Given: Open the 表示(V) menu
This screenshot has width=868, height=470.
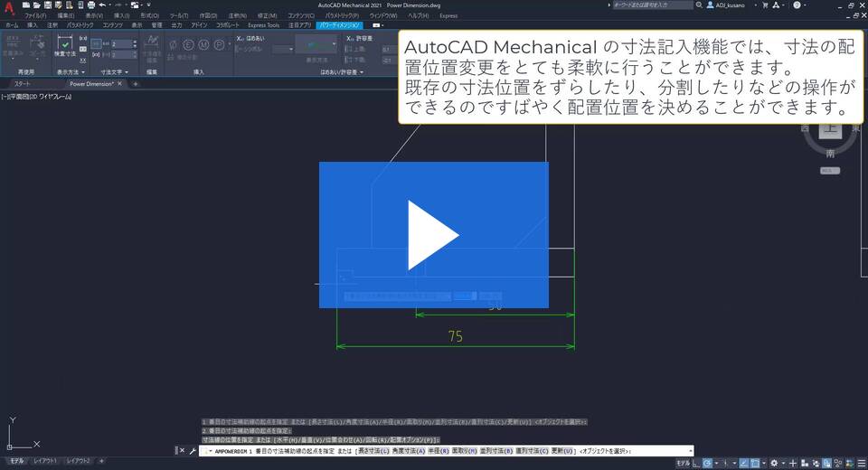Looking at the screenshot, I should [x=94, y=15].
